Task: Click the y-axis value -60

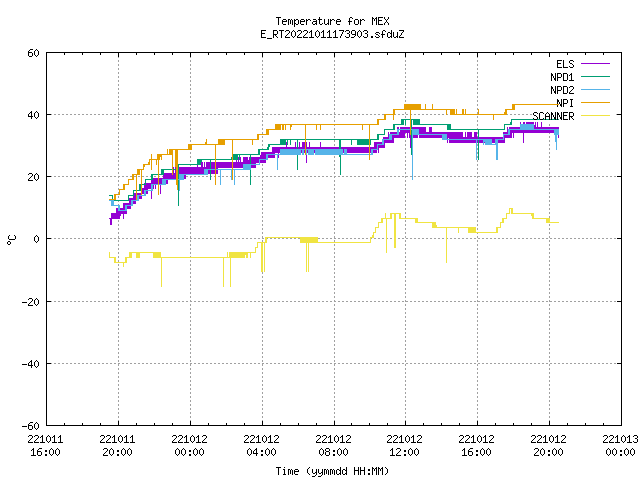Action: click(x=31, y=426)
